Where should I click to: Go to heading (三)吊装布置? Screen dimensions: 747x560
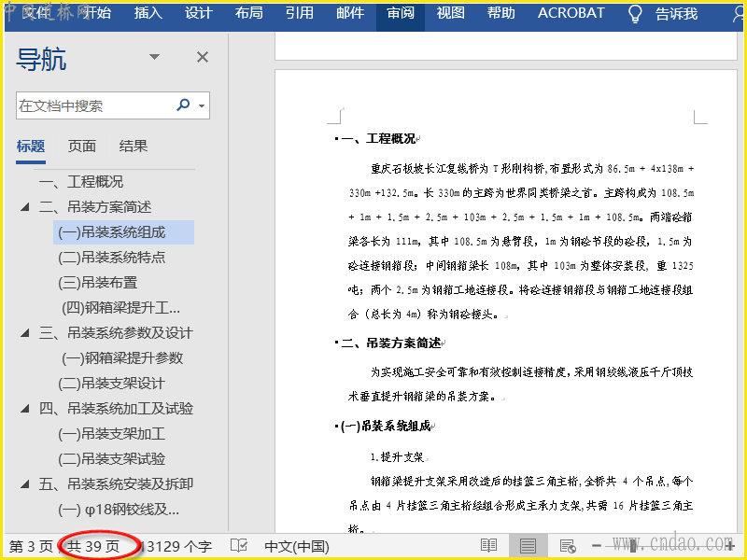tap(98, 283)
